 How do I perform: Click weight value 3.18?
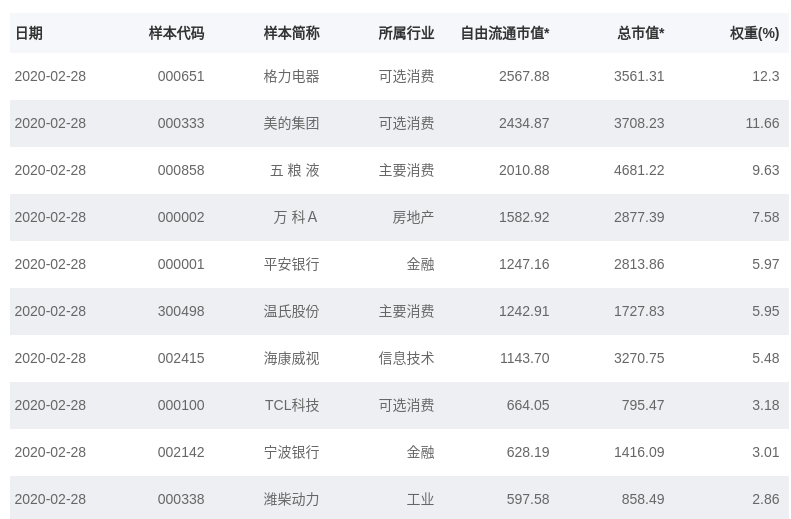point(766,405)
